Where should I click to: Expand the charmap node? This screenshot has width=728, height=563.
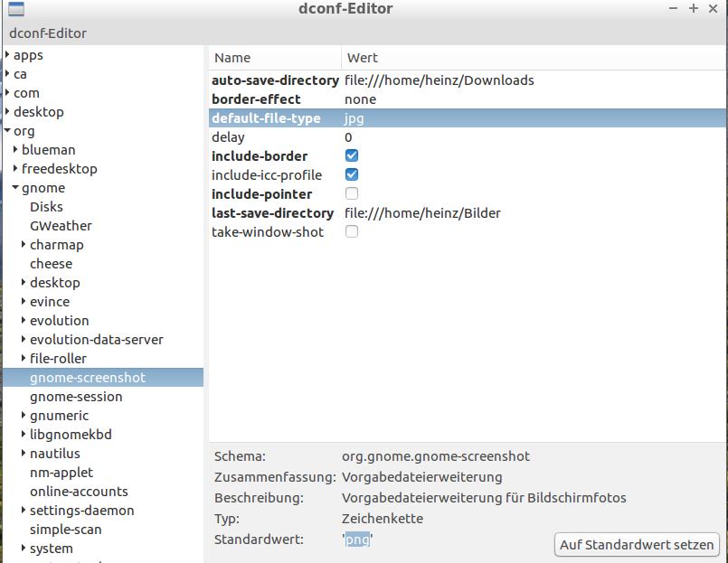(x=24, y=244)
